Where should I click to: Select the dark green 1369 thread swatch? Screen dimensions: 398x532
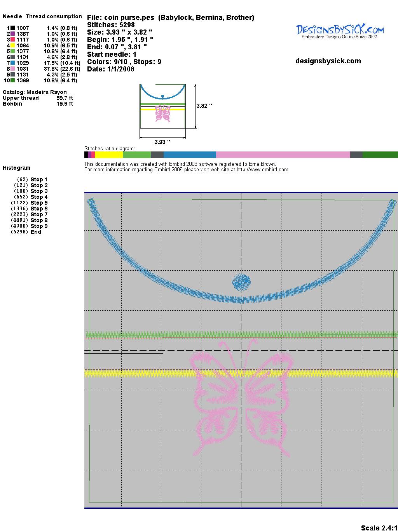13,80
